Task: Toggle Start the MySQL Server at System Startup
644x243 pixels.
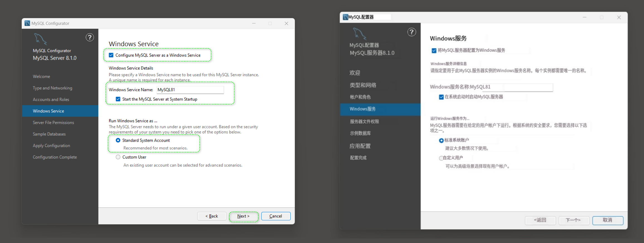Action: [x=118, y=99]
